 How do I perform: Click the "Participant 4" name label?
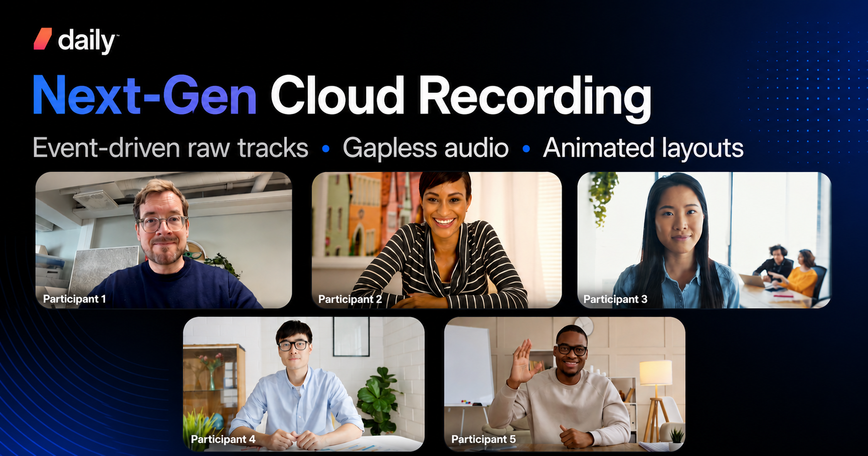[x=223, y=439]
